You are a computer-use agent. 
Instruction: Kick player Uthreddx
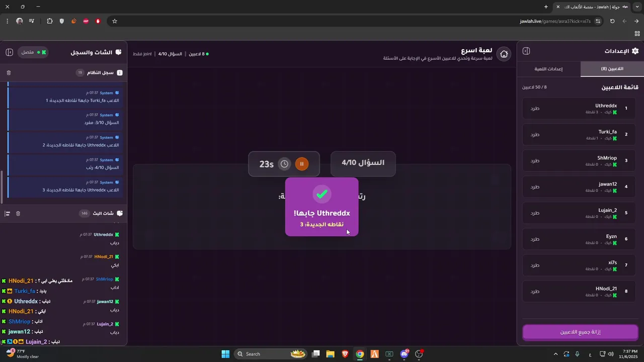(535, 109)
